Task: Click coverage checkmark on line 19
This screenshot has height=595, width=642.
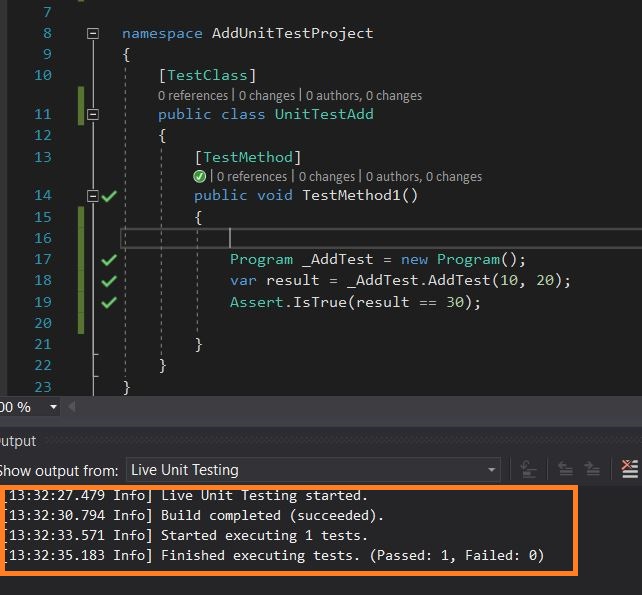Action: pos(109,303)
